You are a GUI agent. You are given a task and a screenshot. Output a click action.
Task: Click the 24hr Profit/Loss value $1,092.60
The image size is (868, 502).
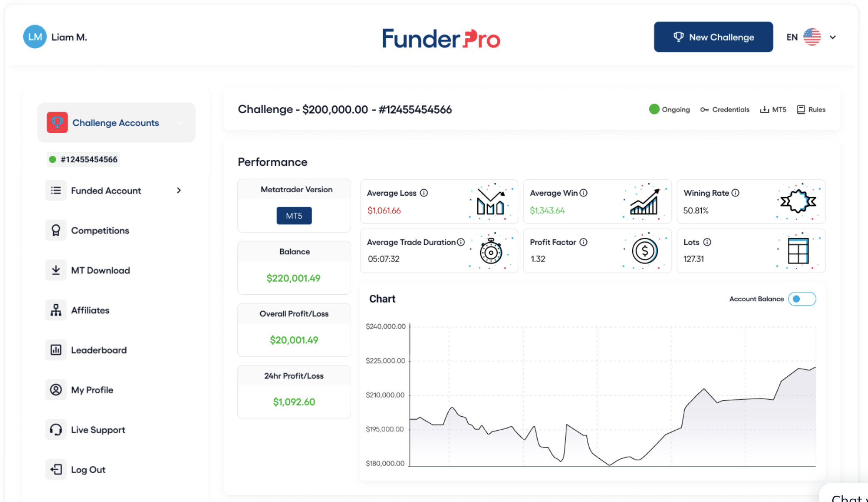pyautogui.click(x=294, y=402)
